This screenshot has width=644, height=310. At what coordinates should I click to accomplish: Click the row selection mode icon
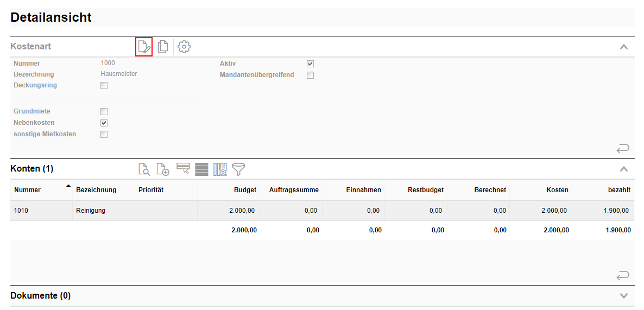[x=183, y=169]
